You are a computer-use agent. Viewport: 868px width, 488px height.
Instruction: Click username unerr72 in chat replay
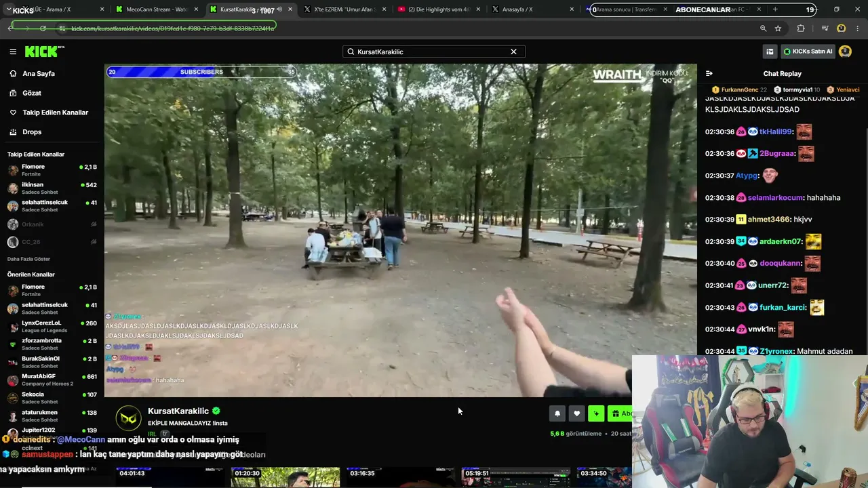click(774, 285)
